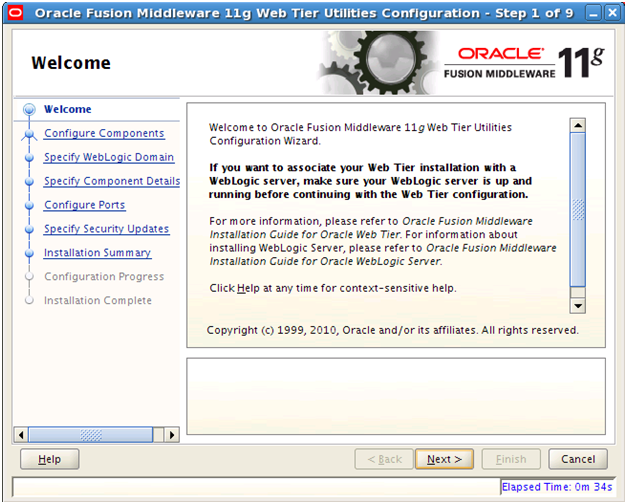Viewport: 627px width, 504px height.
Task: Click the bold WebLogic server warning paragraph
Action: tap(370, 181)
